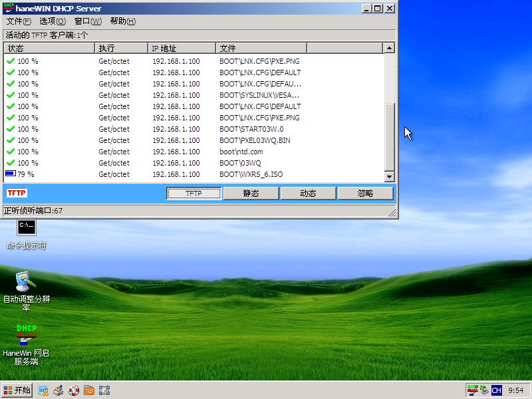Click the DHCP icon in system tray

click(x=472, y=390)
